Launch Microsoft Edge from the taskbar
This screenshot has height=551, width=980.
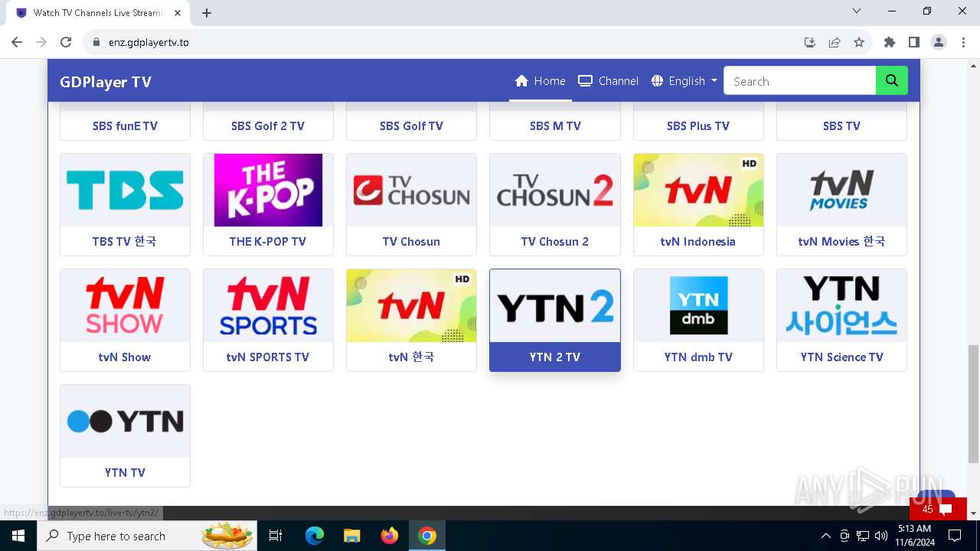[x=315, y=536]
